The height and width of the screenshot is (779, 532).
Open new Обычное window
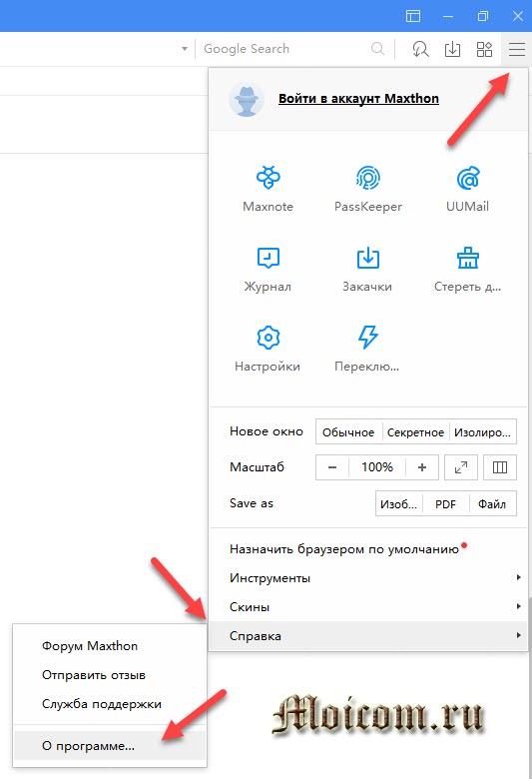coord(348,432)
